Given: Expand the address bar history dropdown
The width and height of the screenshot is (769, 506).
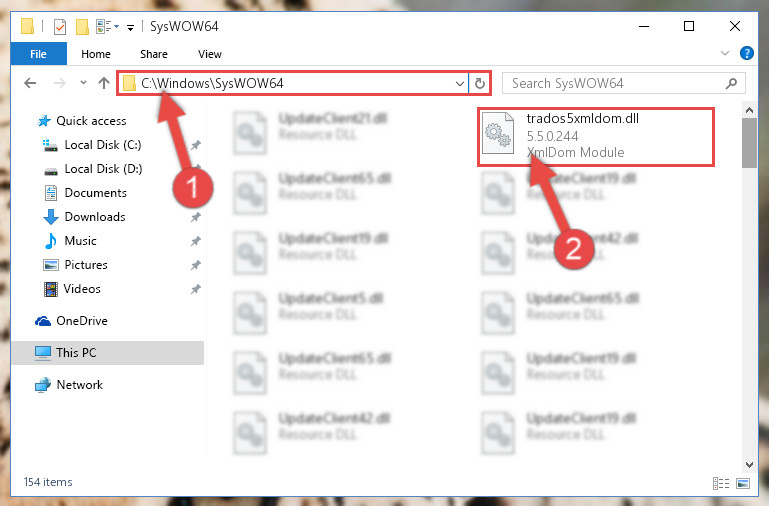Looking at the screenshot, I should [460, 83].
